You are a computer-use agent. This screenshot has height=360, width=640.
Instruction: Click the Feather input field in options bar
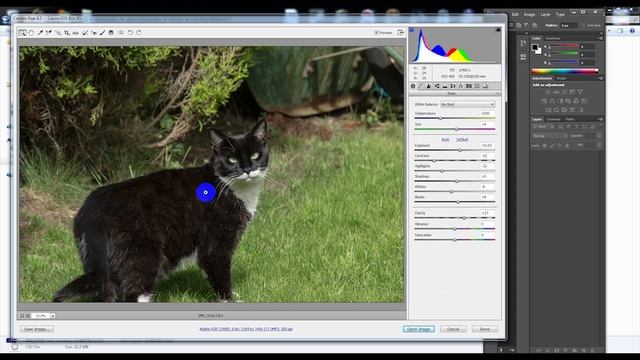coord(568,25)
